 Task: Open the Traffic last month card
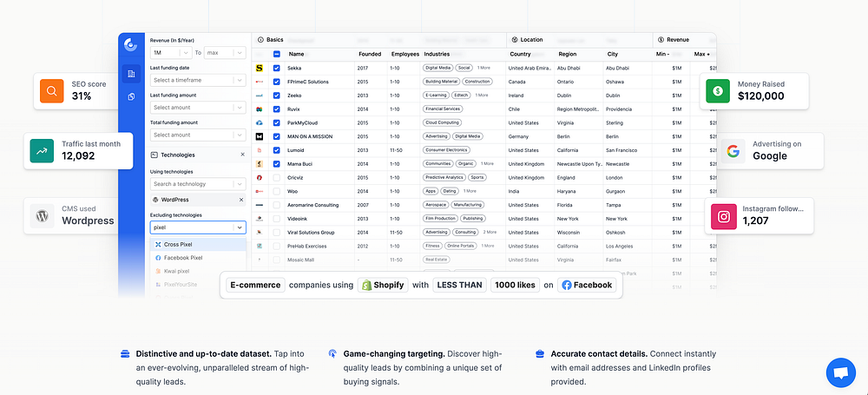78,151
